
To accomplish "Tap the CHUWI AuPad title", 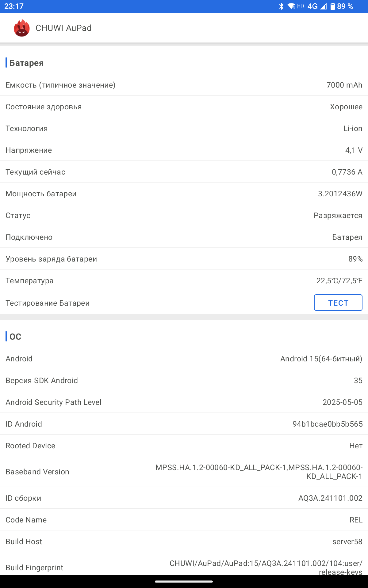I will click(x=63, y=28).
